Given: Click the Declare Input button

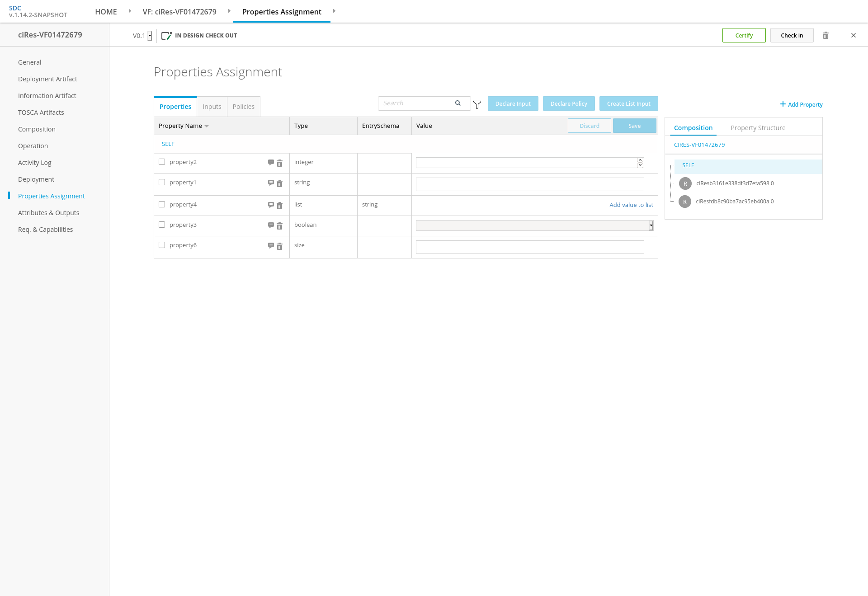Looking at the screenshot, I should tap(513, 103).
